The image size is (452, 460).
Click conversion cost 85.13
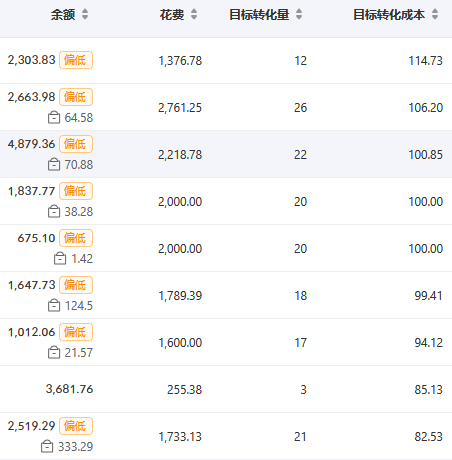click(428, 390)
